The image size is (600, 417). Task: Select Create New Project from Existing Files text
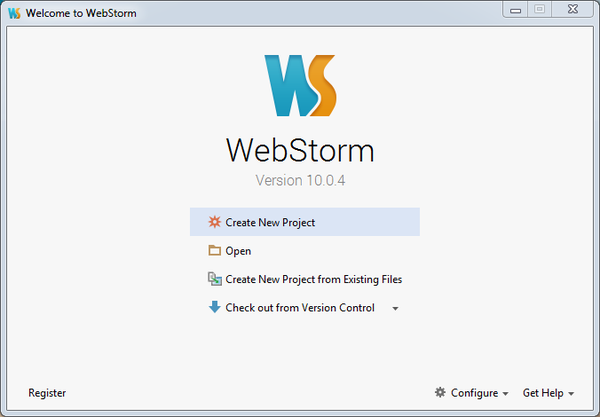pyautogui.click(x=313, y=280)
